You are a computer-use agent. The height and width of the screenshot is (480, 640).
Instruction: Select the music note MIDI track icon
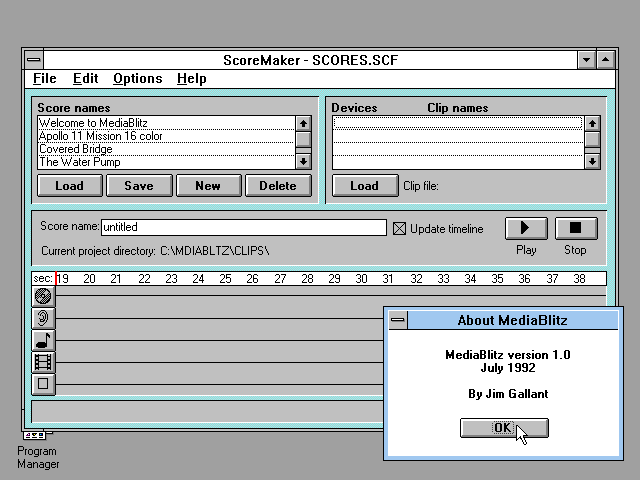point(43,340)
